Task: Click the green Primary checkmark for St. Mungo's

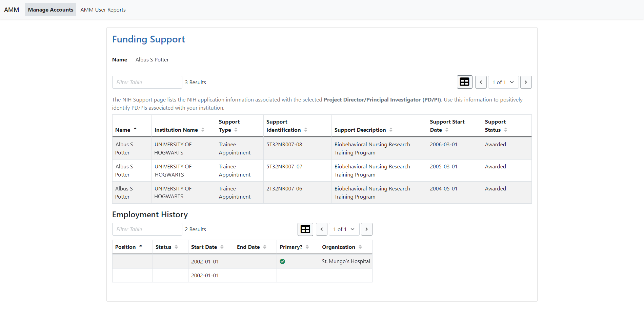Action: point(282,261)
